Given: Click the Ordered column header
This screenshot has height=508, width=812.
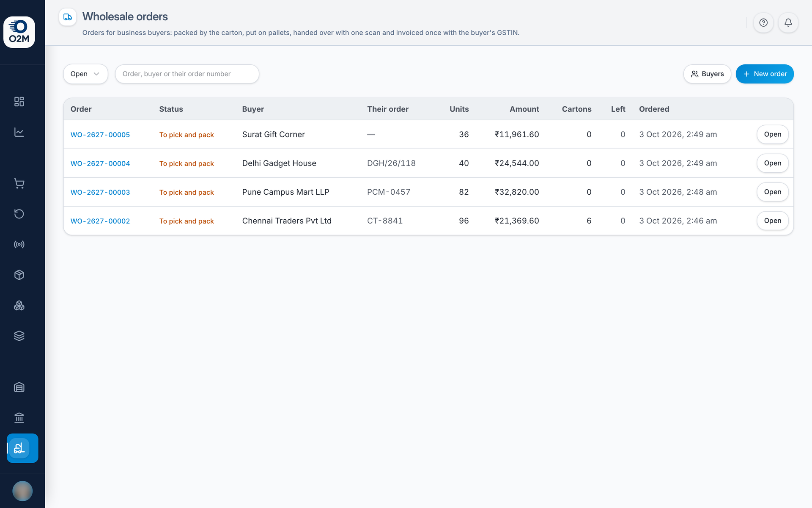Looking at the screenshot, I should click(654, 109).
